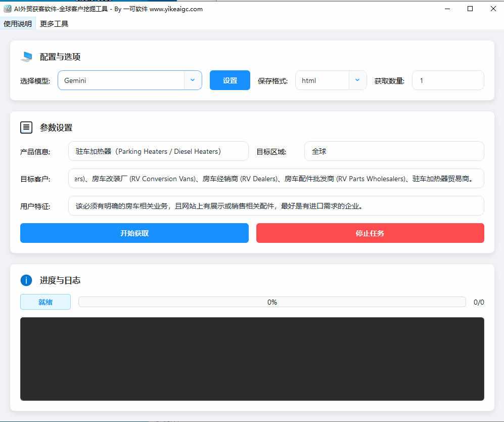Click the red 停止任务 button
Screen dimensions: 504x422
click(370, 233)
